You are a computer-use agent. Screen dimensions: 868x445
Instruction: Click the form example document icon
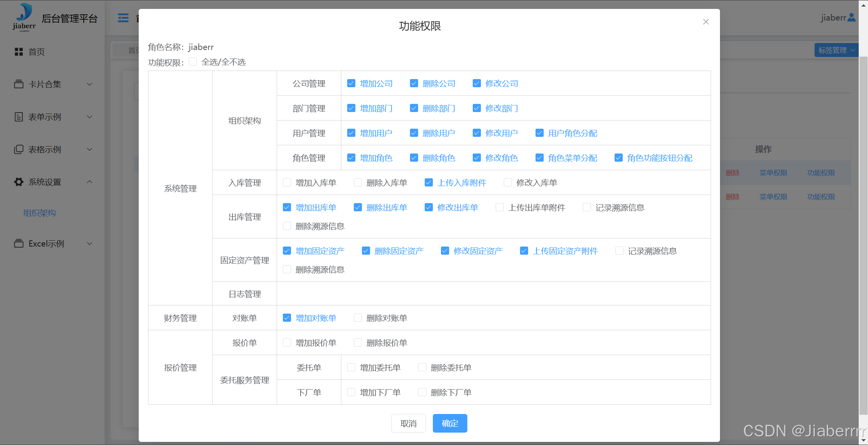coord(19,117)
